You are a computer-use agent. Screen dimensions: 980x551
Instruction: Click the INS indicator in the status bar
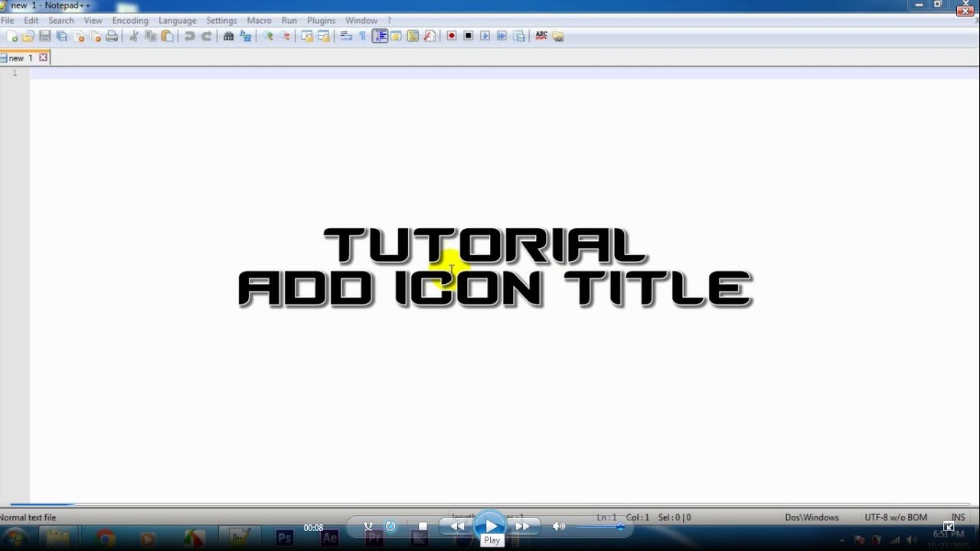click(x=958, y=517)
